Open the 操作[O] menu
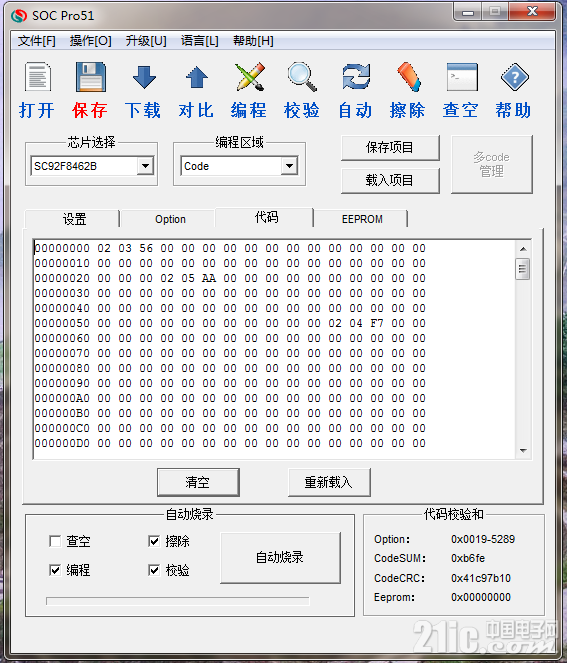 pos(90,41)
